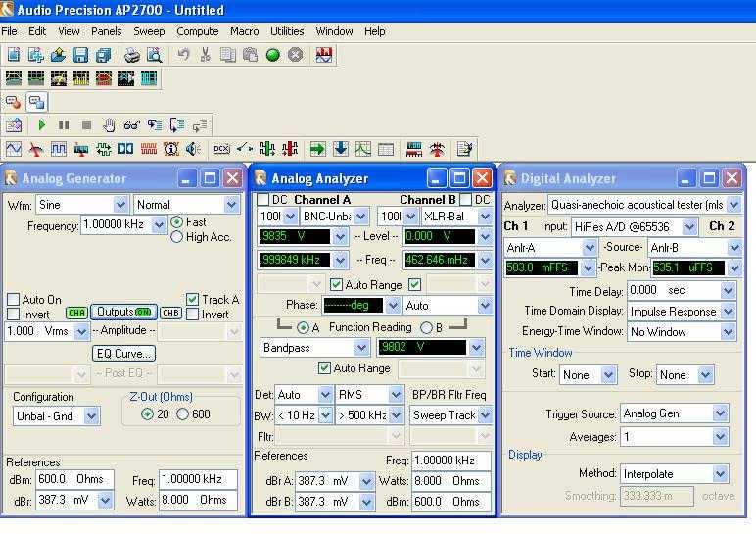Check the Channel A DC checkbox

(263, 199)
